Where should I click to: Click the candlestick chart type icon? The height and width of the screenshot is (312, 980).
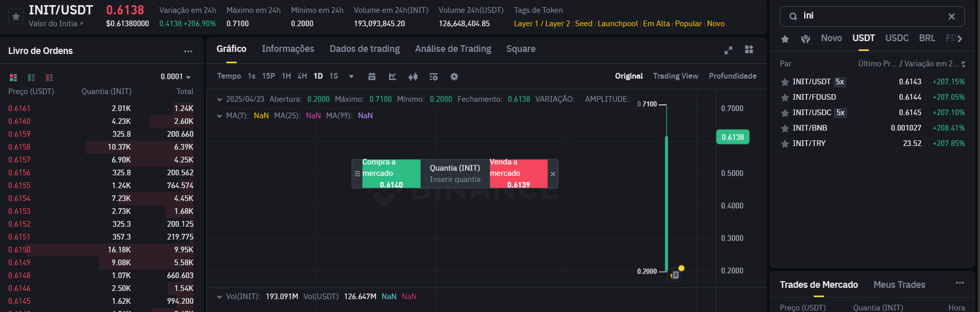(413, 77)
